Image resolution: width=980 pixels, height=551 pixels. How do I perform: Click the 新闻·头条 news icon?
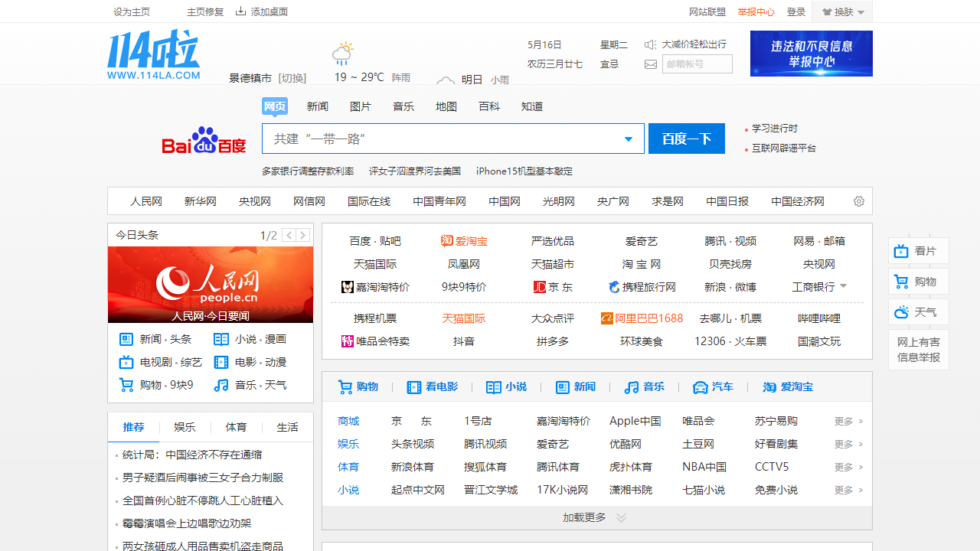click(x=126, y=339)
